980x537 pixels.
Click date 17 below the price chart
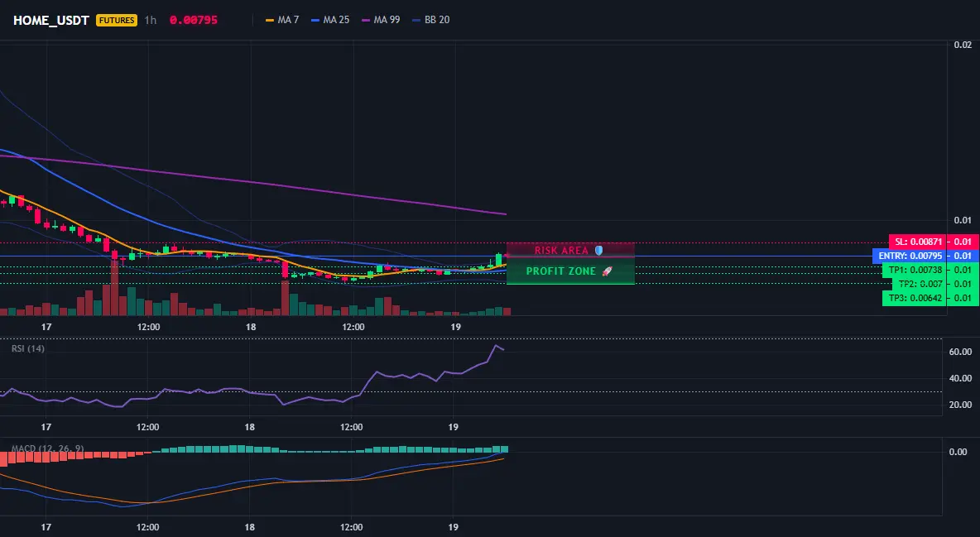(46, 327)
